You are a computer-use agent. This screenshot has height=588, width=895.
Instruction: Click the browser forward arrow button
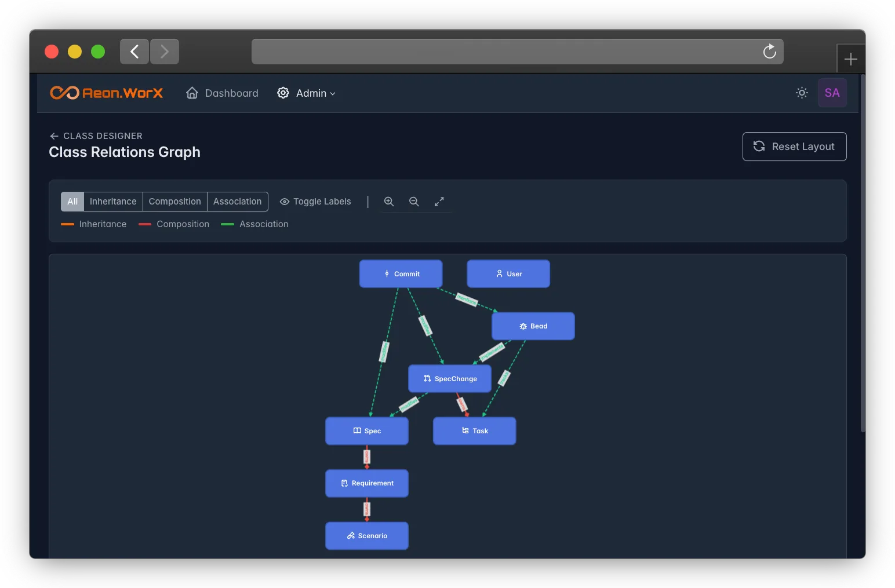(x=165, y=52)
